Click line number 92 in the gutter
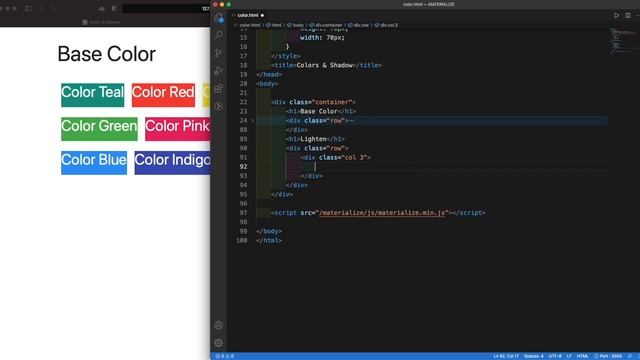640x360 pixels. [x=243, y=167]
